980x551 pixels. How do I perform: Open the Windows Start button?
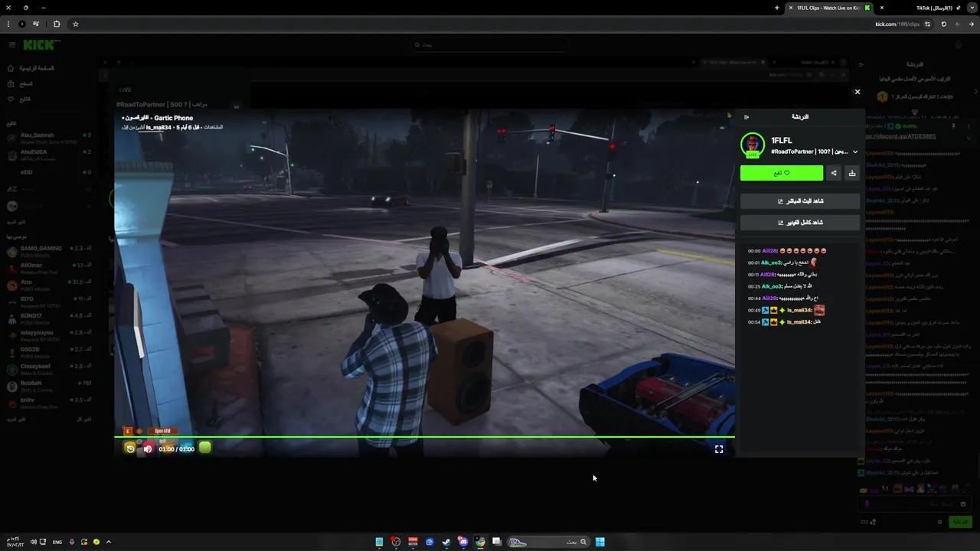pyautogui.click(x=600, y=542)
